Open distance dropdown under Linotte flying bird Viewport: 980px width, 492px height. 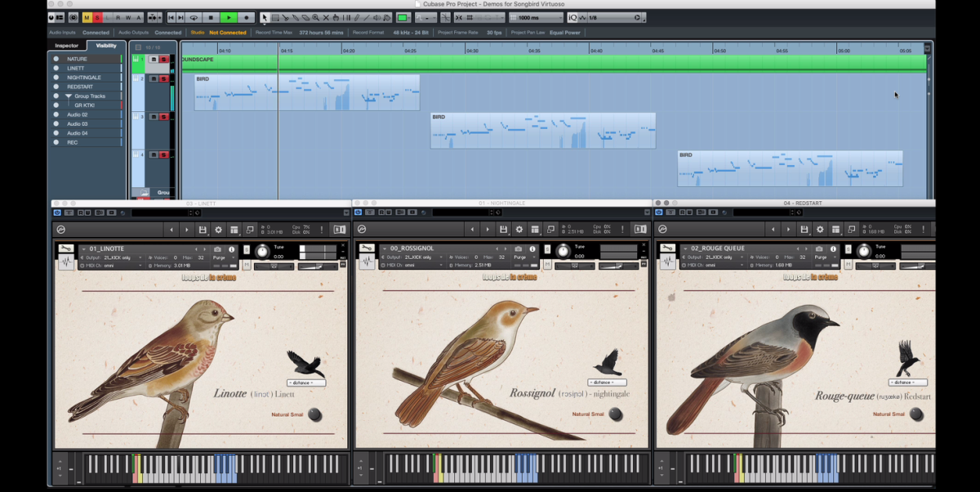pos(305,382)
